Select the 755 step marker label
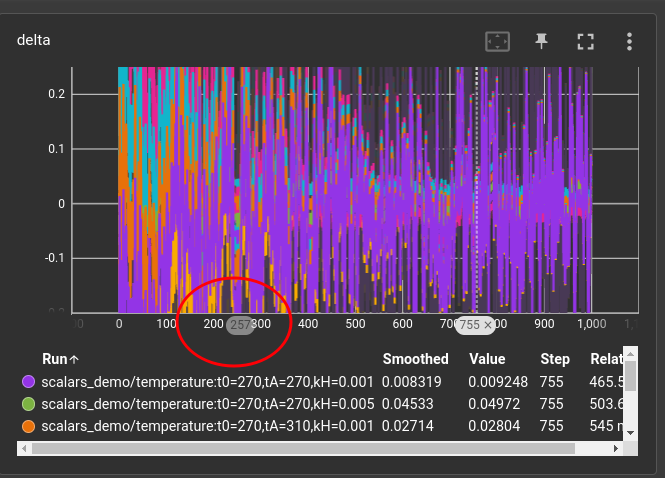 (470, 325)
